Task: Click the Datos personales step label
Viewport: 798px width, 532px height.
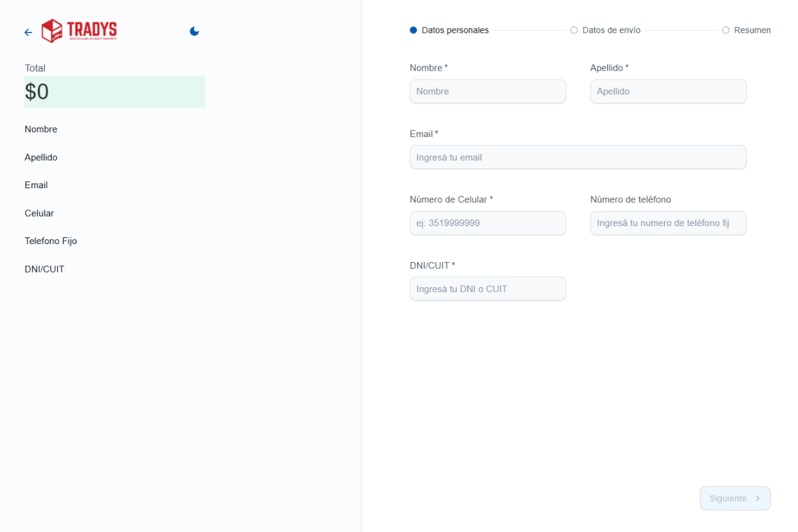Action: pyautogui.click(x=455, y=30)
